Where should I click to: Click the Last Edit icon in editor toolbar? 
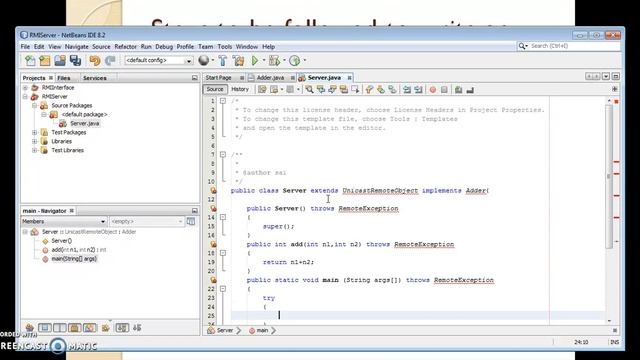coord(262,89)
